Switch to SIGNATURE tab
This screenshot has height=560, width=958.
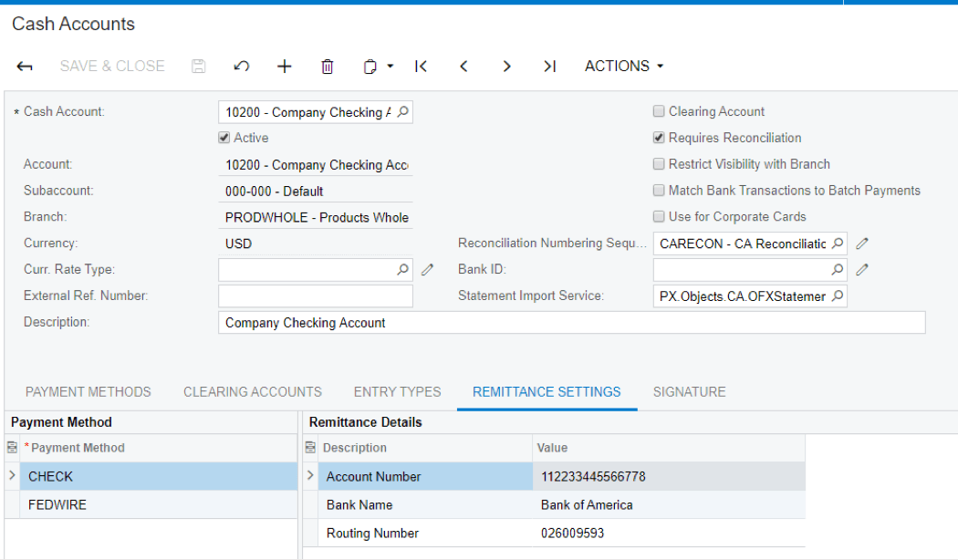coord(689,392)
